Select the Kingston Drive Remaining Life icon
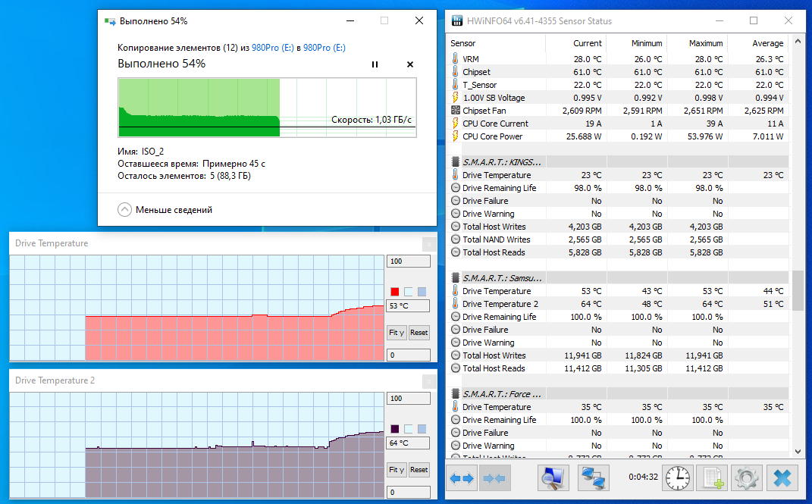Image resolution: width=812 pixels, height=504 pixels. 456,188
